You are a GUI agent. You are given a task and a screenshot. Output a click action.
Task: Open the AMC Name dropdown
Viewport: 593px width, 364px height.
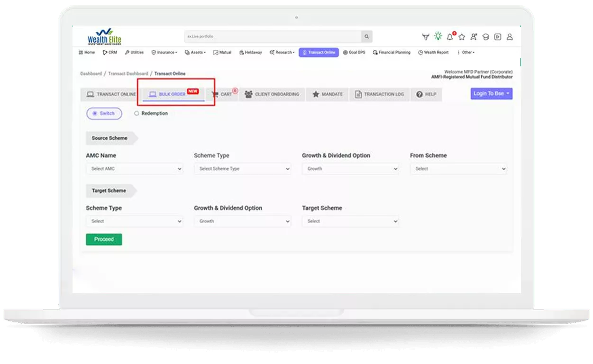[135, 169]
